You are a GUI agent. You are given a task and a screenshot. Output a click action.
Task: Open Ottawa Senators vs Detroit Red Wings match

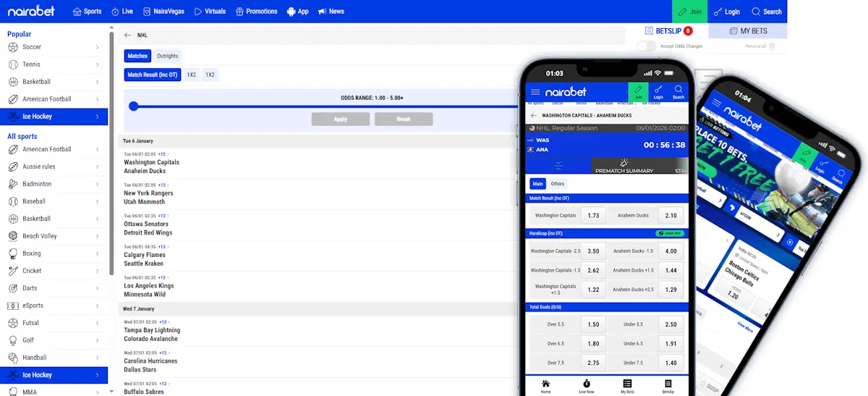tap(148, 228)
